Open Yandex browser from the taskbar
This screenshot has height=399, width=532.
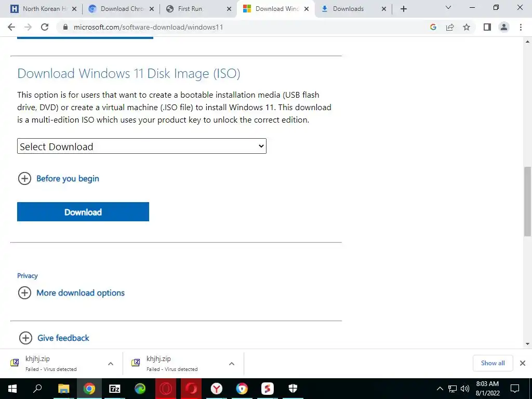click(217, 389)
